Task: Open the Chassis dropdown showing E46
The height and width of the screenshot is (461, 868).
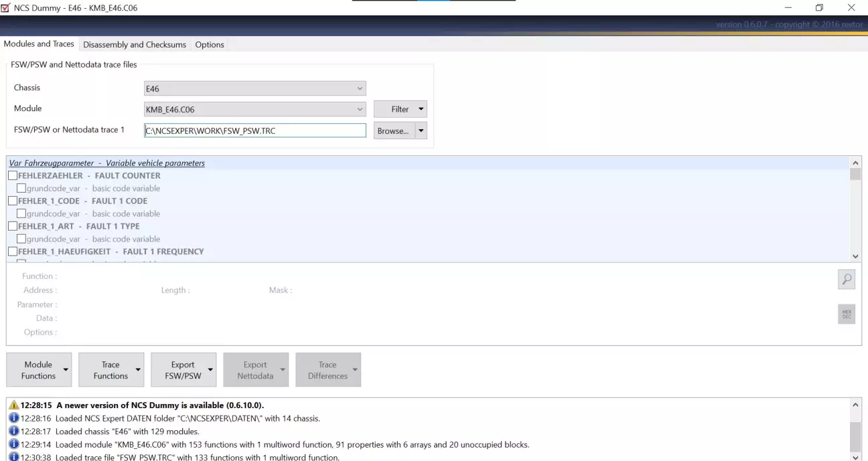Action: (255, 88)
